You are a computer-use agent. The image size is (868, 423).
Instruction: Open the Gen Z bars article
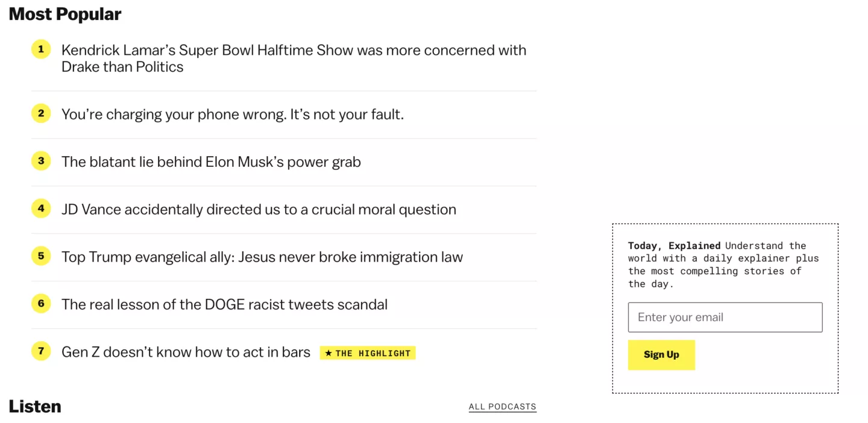point(186,352)
